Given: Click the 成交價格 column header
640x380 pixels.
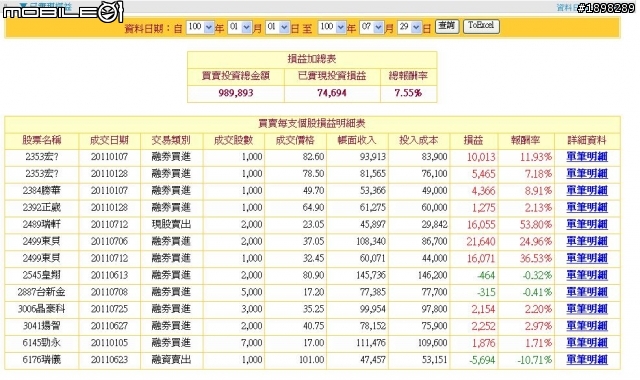Looking at the screenshot, I should click(295, 140).
